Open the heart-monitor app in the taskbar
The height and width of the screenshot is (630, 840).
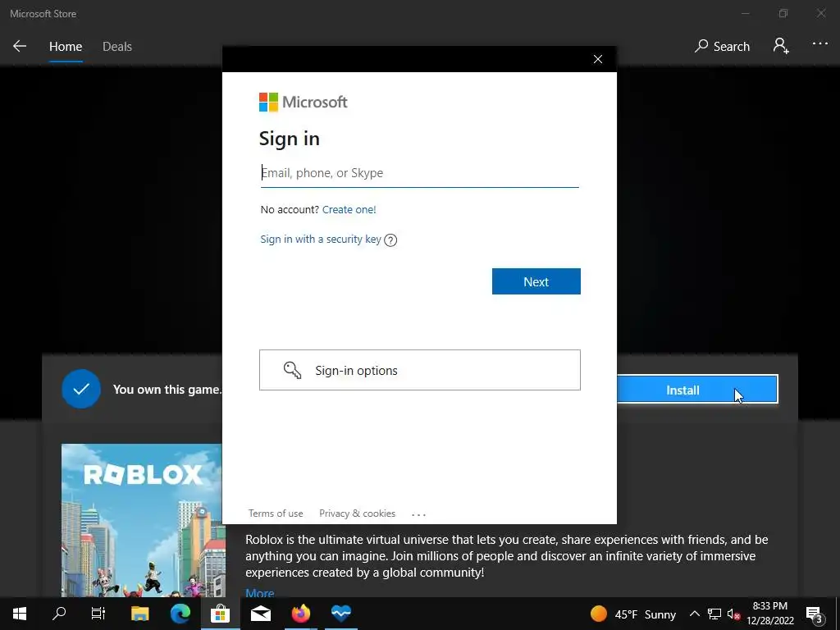pos(340,614)
